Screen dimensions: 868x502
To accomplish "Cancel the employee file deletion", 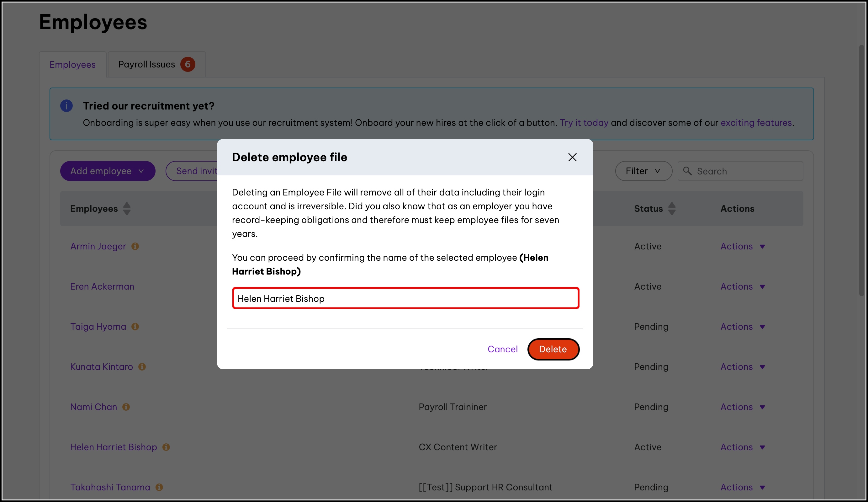I will coord(502,349).
